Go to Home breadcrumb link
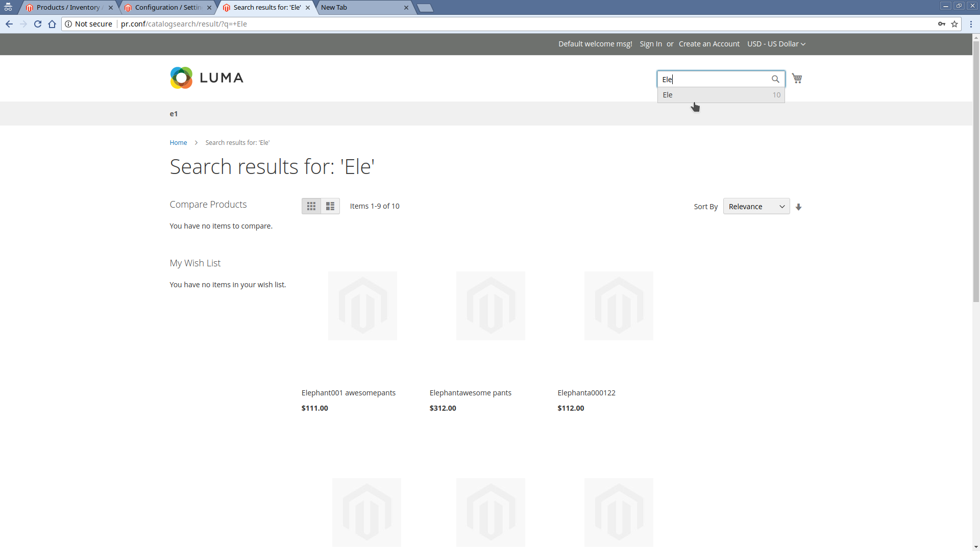 (178, 143)
